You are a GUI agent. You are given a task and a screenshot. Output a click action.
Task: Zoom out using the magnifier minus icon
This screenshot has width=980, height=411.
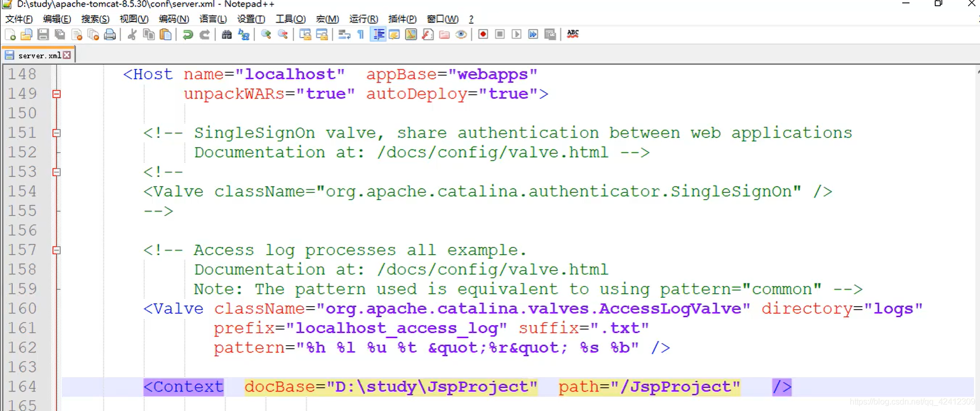(x=283, y=34)
